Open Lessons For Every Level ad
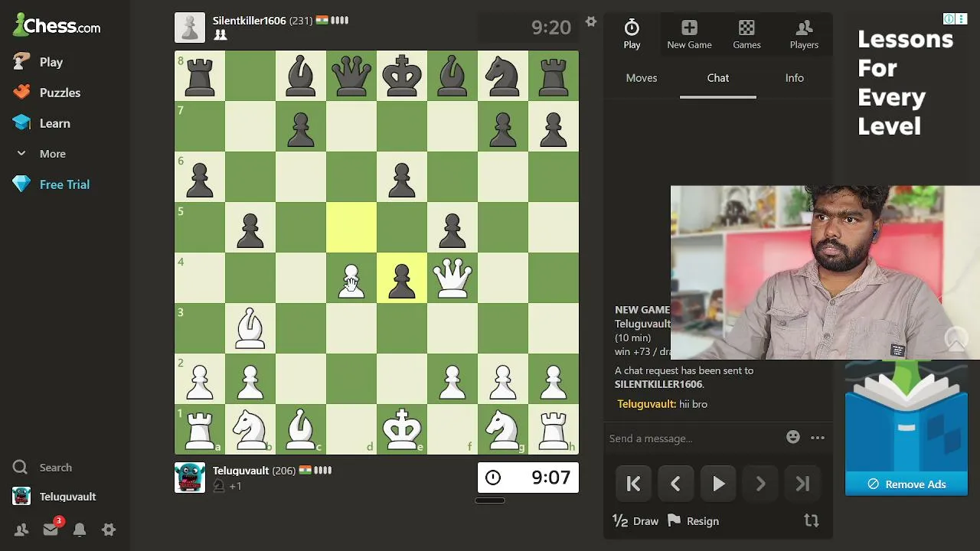980x551 pixels. pyautogui.click(x=905, y=83)
